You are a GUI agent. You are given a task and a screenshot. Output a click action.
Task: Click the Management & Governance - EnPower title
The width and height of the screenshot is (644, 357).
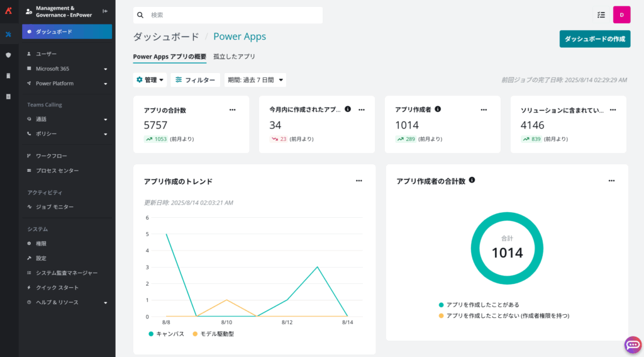[x=64, y=11]
